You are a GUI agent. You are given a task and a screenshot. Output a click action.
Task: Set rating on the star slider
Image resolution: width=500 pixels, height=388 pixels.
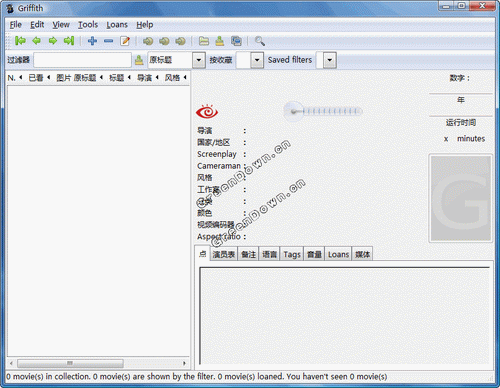[323, 111]
